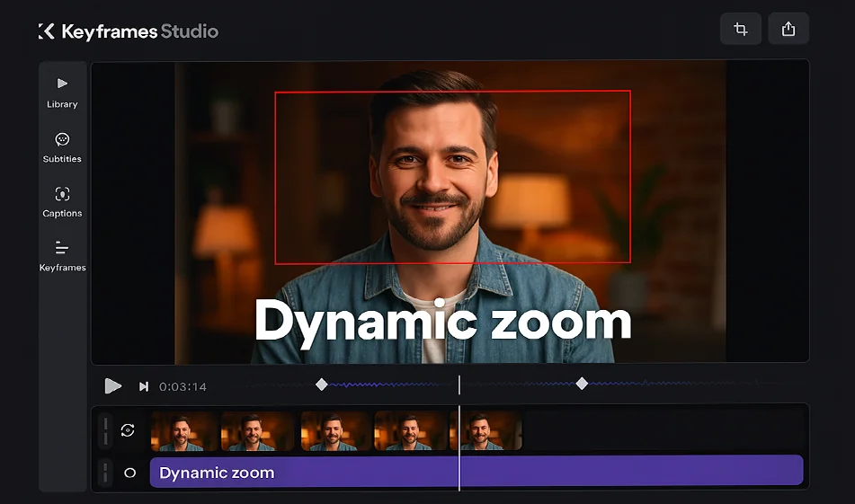Select the last video clip thumbnail

491,431
